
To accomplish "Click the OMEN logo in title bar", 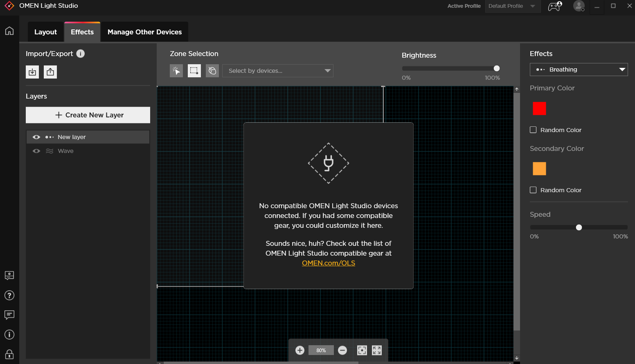I will tap(9, 6).
